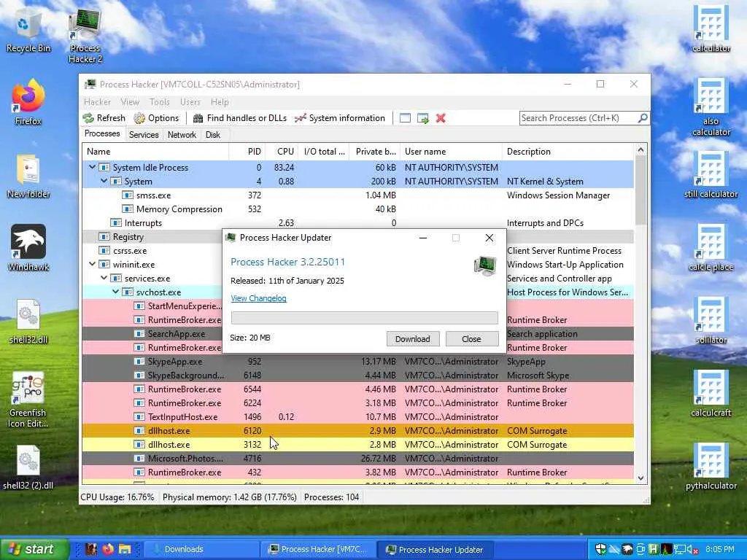
Task: Select the TextInputHost.exe process row
Action: [x=357, y=416]
